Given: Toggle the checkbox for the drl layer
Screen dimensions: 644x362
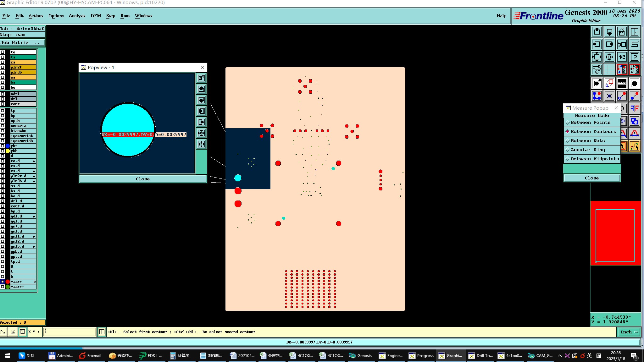Looking at the screenshot, I should tap(3, 99).
